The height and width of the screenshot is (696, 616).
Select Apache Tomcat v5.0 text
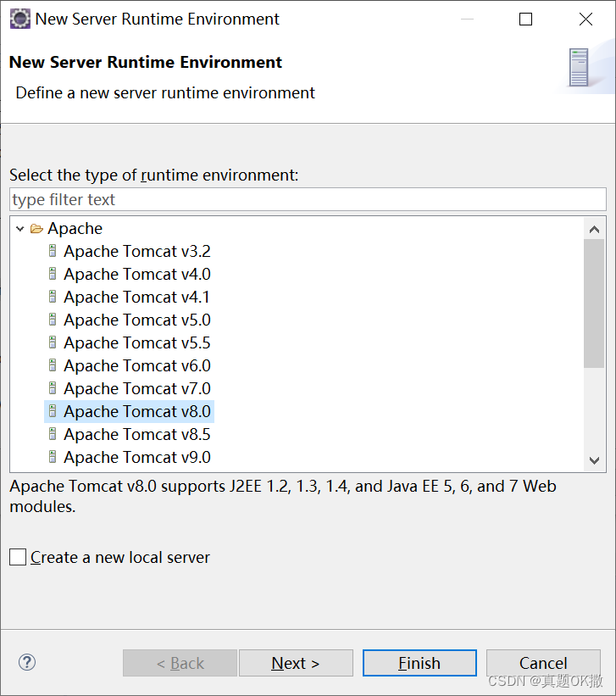(x=137, y=320)
